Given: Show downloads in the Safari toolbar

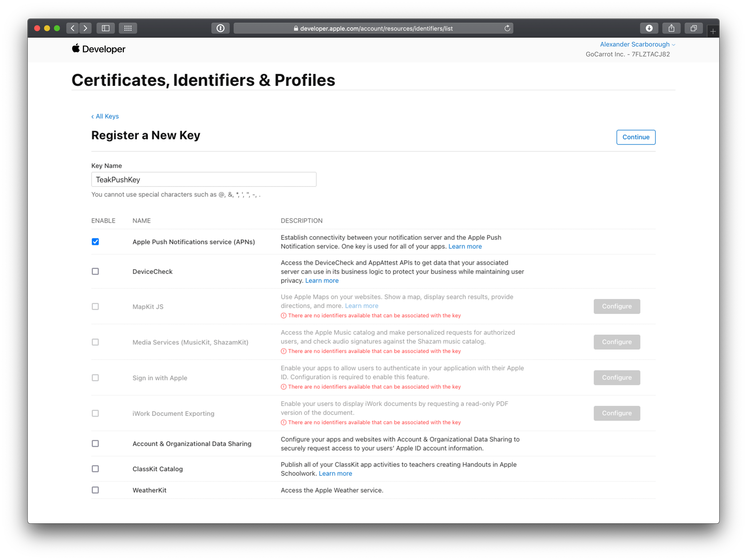Looking at the screenshot, I should [649, 28].
